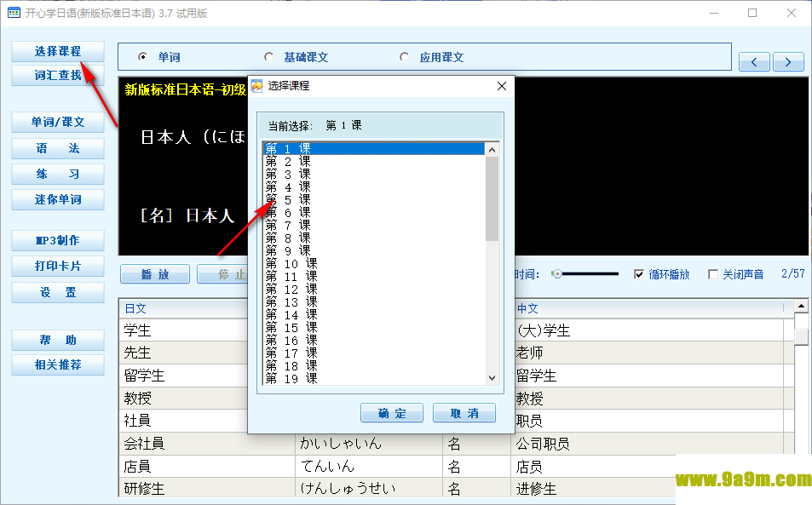Open the MP3制作 creation tool
The height and width of the screenshot is (505, 812).
56,240
